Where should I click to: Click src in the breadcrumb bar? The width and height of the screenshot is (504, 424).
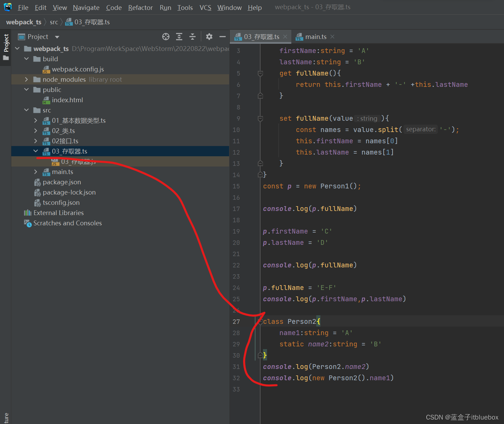pos(54,22)
